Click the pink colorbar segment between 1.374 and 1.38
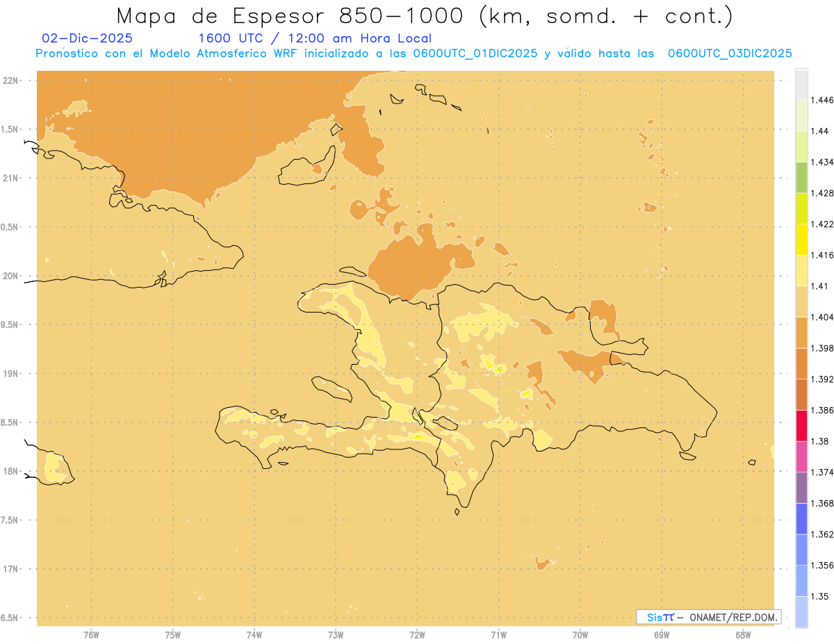This screenshot has height=644, width=834. tap(801, 456)
